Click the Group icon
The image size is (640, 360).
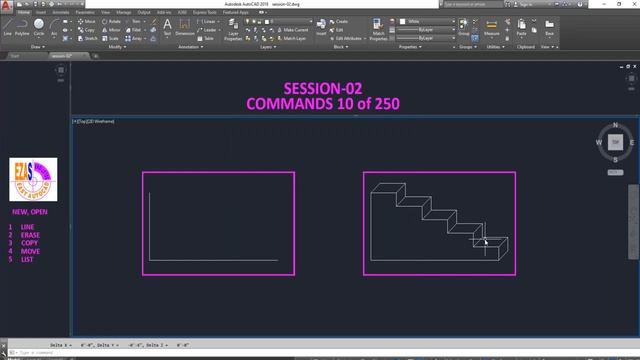(463, 27)
